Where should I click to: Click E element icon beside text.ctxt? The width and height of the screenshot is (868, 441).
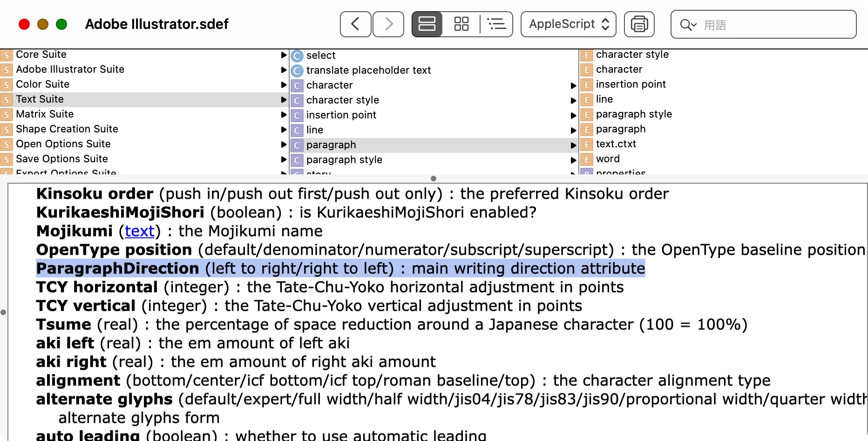587,145
